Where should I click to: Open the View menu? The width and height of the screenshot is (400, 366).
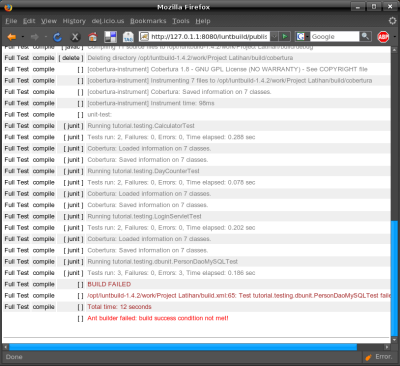click(49, 21)
